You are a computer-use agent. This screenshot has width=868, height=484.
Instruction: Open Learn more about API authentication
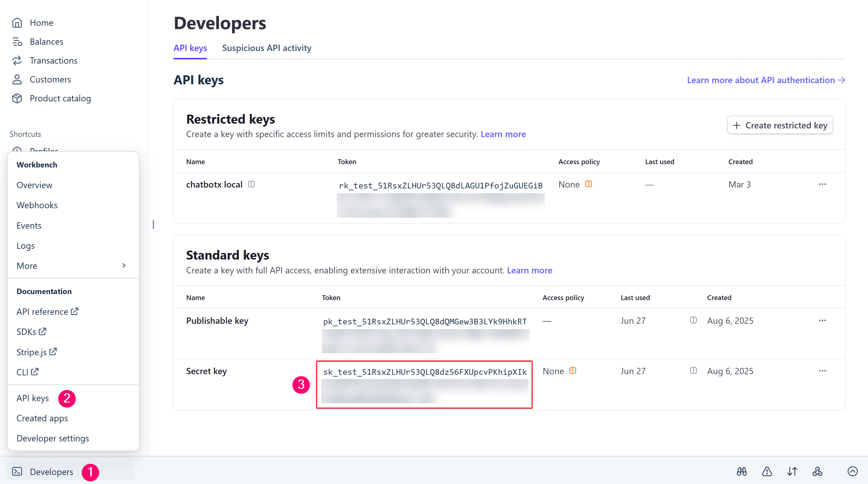click(766, 80)
